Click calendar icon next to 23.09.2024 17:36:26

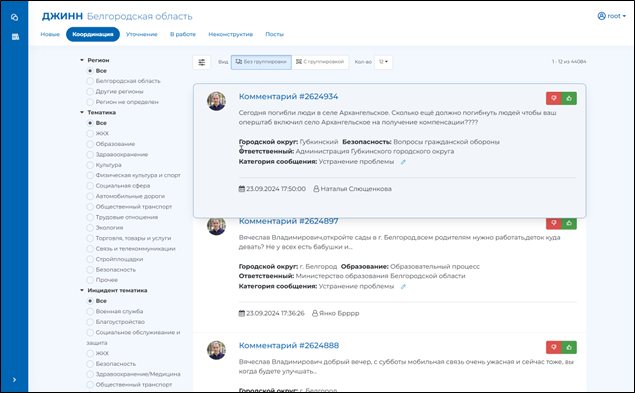242,313
